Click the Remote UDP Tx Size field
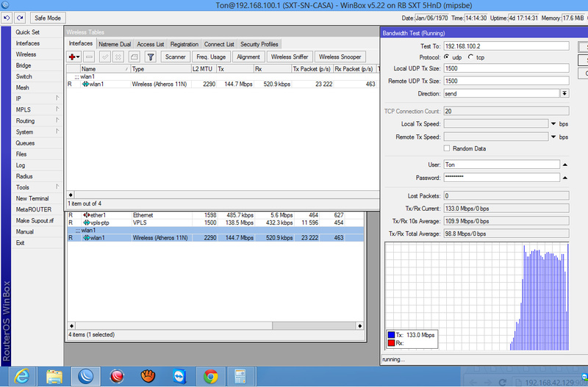588x387 pixels. click(506, 81)
